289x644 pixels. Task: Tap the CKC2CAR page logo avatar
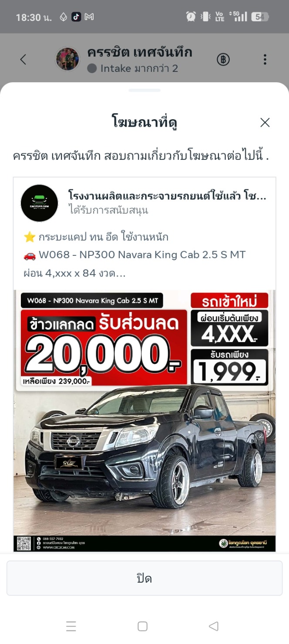point(39,203)
